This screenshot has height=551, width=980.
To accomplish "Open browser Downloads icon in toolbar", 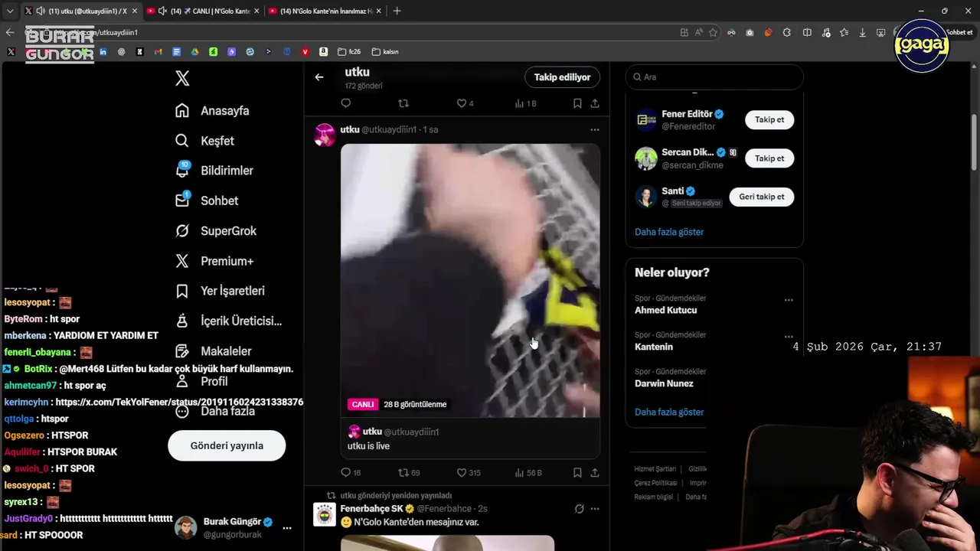I will point(862,33).
